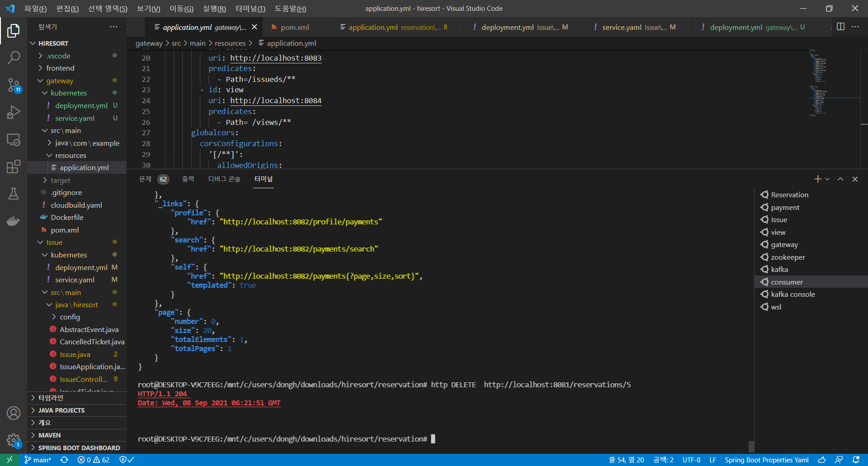
Task: Synchronize changes next to main* branch
Action: click(64, 460)
